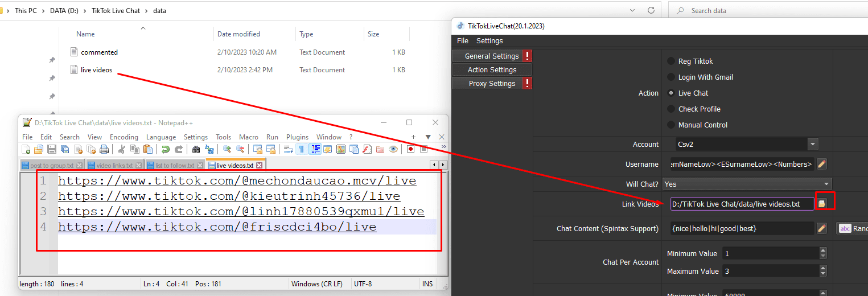Redo the edit in Notepad++ toolbar
This screenshot has width=868, height=296.
178,149
